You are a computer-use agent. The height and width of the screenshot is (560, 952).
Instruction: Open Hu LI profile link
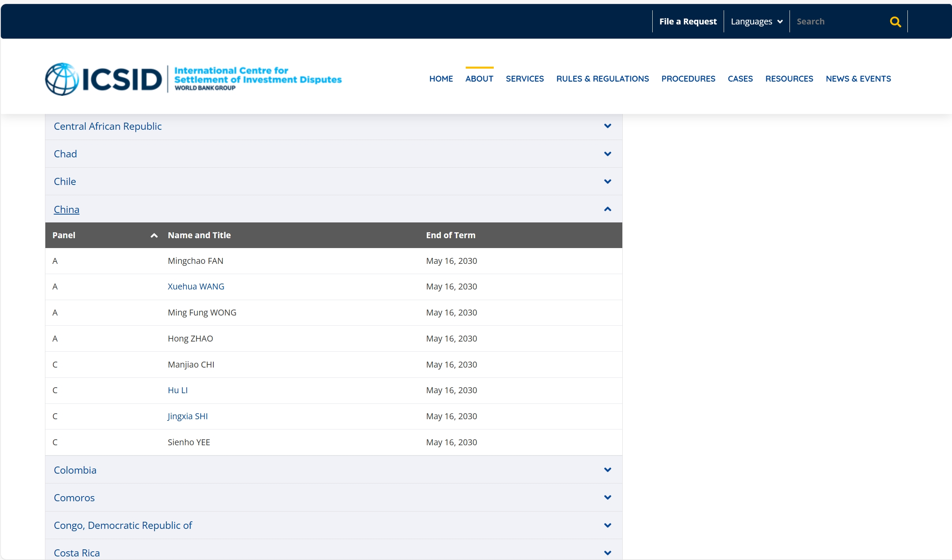coord(177,390)
